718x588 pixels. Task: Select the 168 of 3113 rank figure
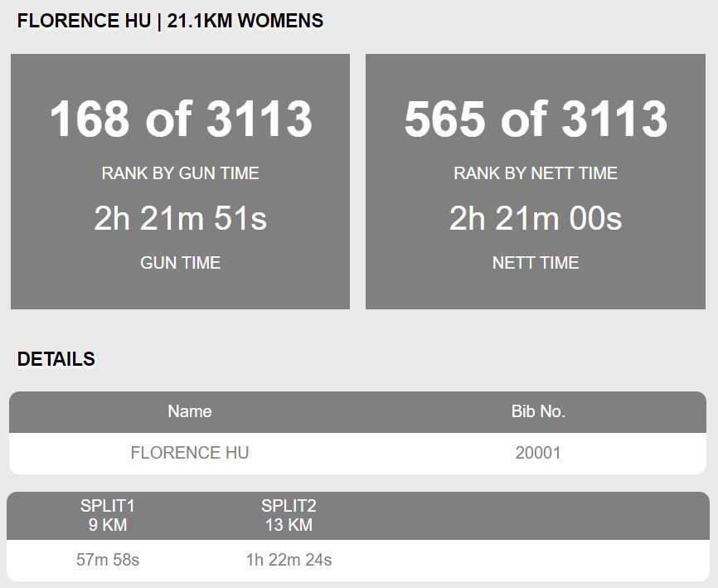181,119
